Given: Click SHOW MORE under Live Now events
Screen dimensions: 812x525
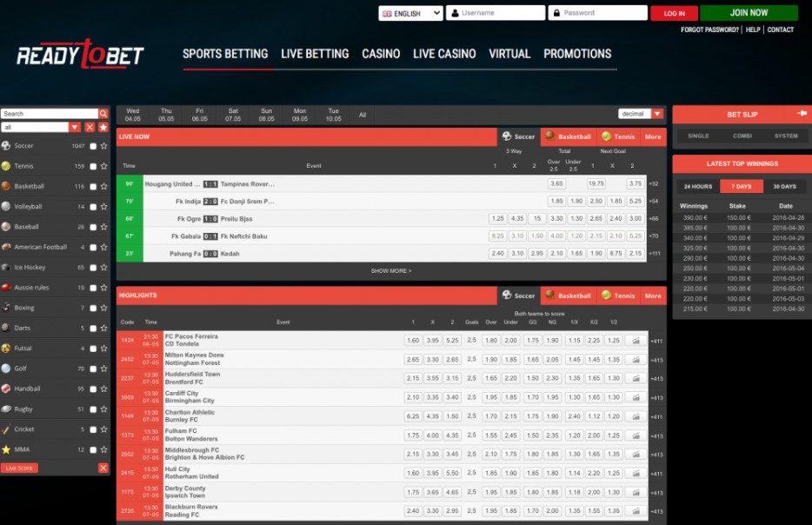Looking at the screenshot, I should coord(391,271).
